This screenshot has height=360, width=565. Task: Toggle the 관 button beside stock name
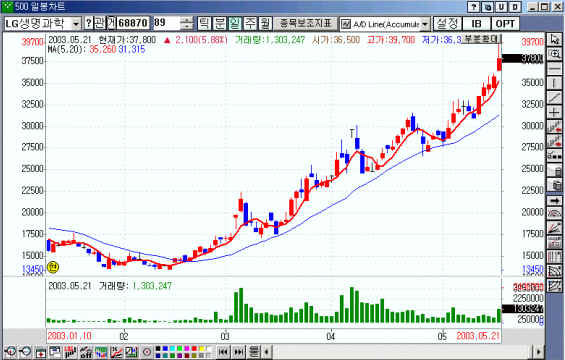point(100,23)
